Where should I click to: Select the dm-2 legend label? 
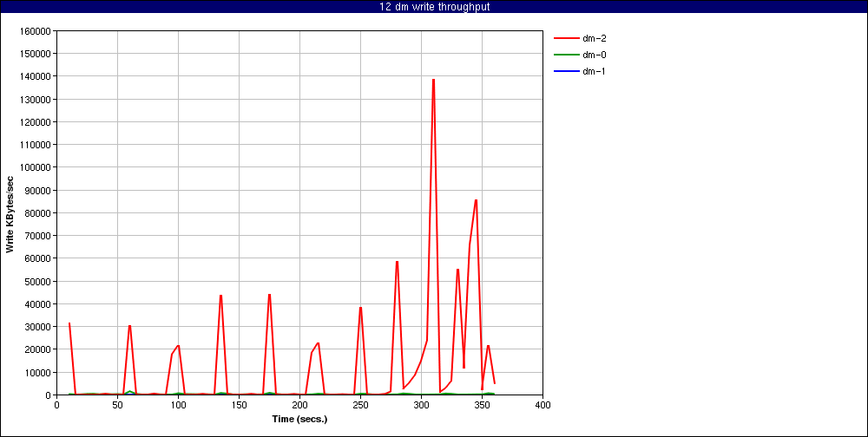[x=594, y=38]
